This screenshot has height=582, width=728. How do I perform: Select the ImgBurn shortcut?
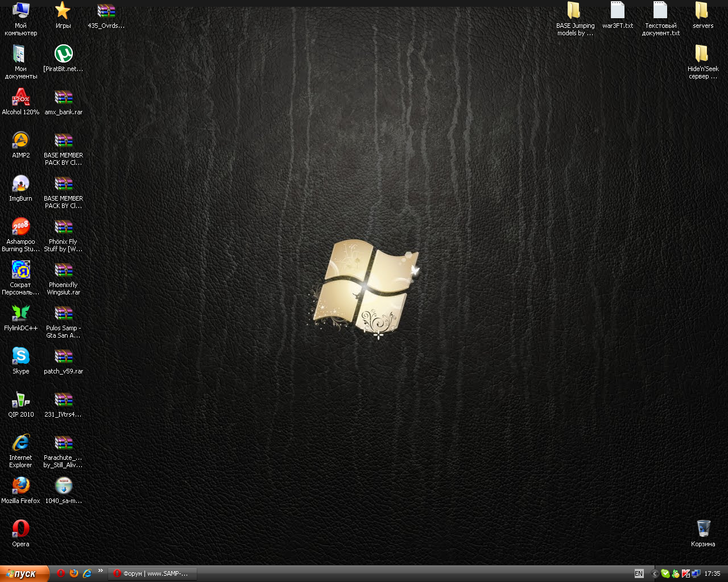[x=21, y=188]
